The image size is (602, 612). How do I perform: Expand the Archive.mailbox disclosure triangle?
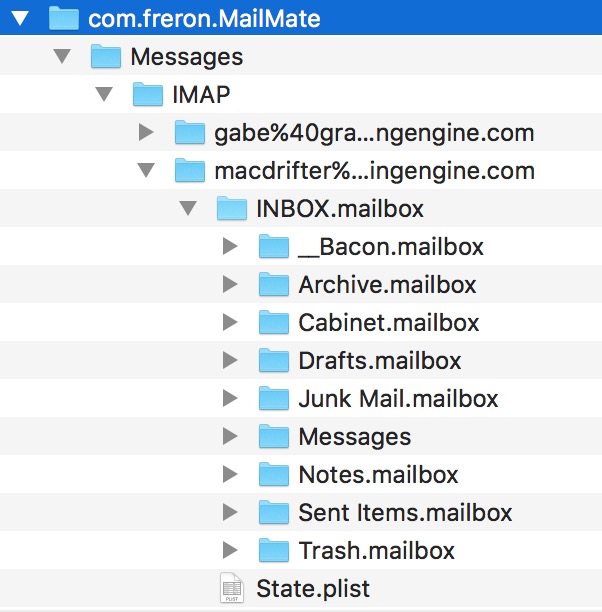230,284
